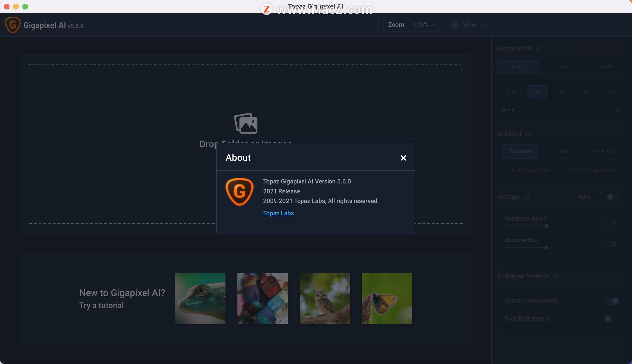The width and height of the screenshot is (632, 364).
Task: Click the Crop icon in Resize Mode
Action: 596,49
